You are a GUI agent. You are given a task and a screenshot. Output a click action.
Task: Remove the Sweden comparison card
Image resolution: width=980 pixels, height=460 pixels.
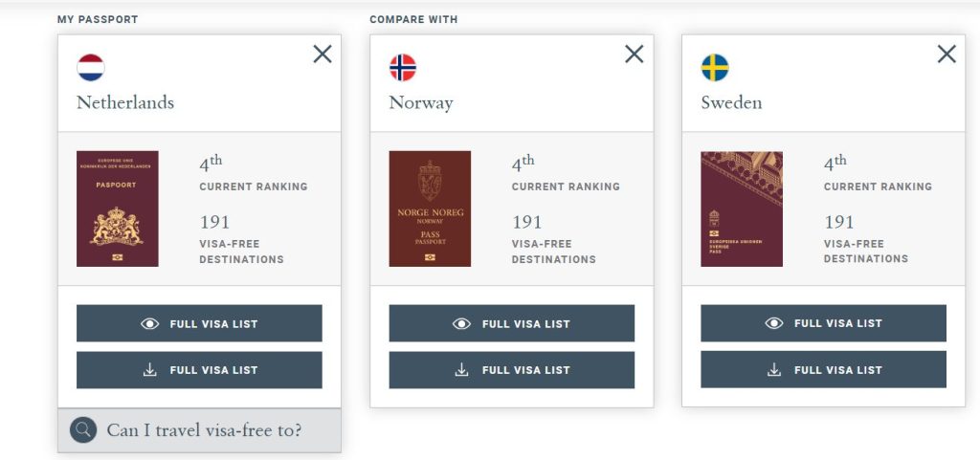click(947, 55)
